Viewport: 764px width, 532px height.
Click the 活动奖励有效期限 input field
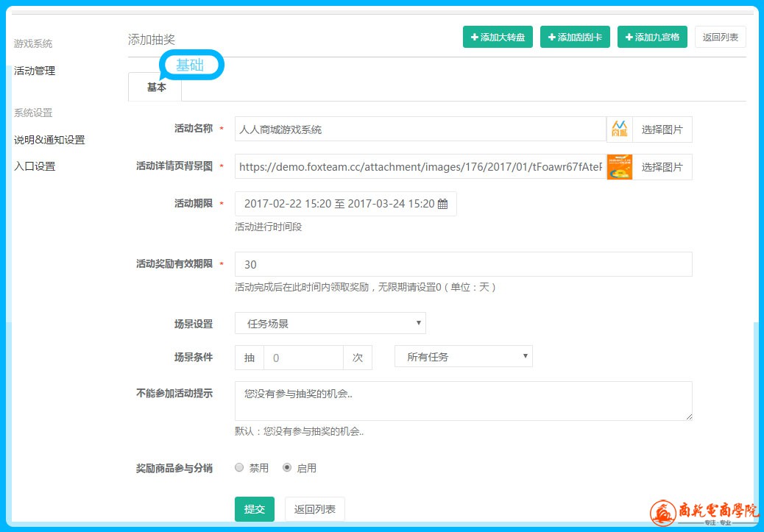(463, 264)
